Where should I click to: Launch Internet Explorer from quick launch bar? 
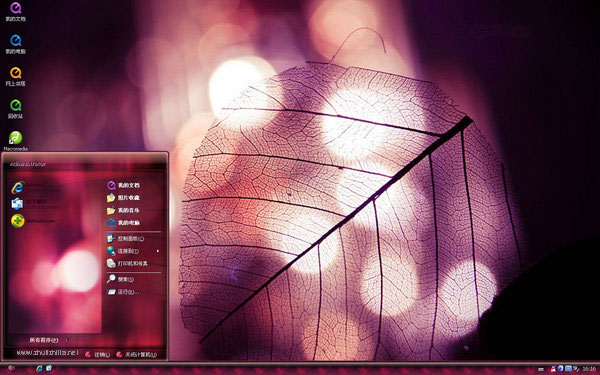pos(39,368)
